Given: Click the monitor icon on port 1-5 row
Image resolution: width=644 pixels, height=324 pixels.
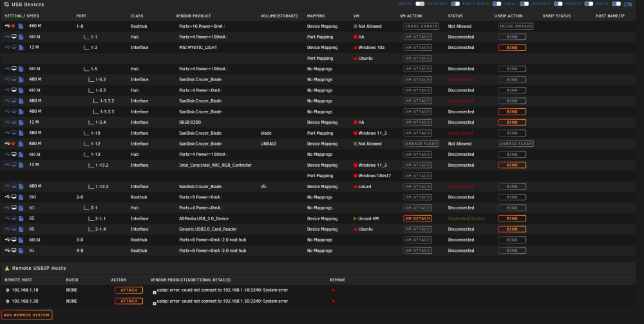Looking at the screenshot, I should pyautogui.click(x=14, y=68).
